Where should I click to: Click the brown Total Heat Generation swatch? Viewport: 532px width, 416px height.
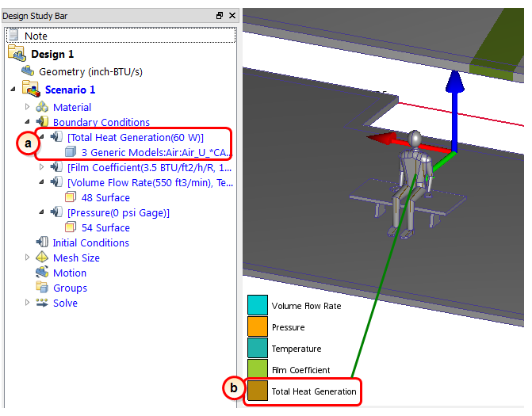click(x=258, y=390)
